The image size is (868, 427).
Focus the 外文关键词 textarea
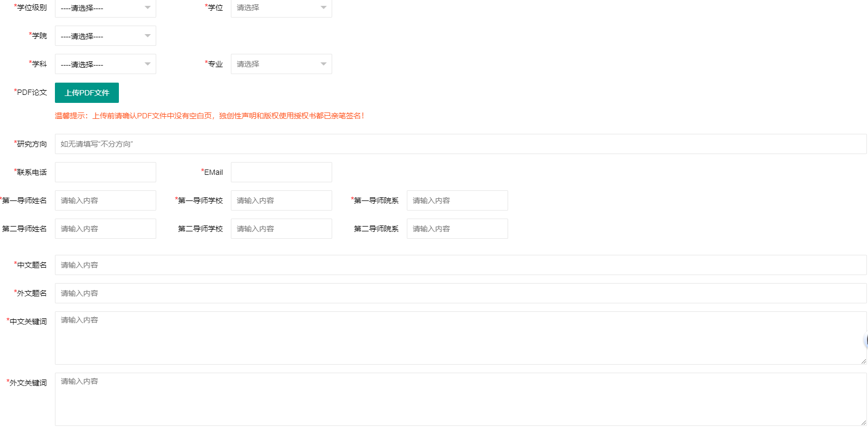point(460,399)
